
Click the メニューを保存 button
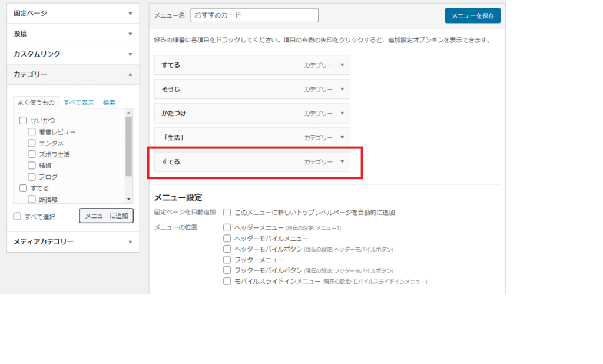tap(472, 16)
